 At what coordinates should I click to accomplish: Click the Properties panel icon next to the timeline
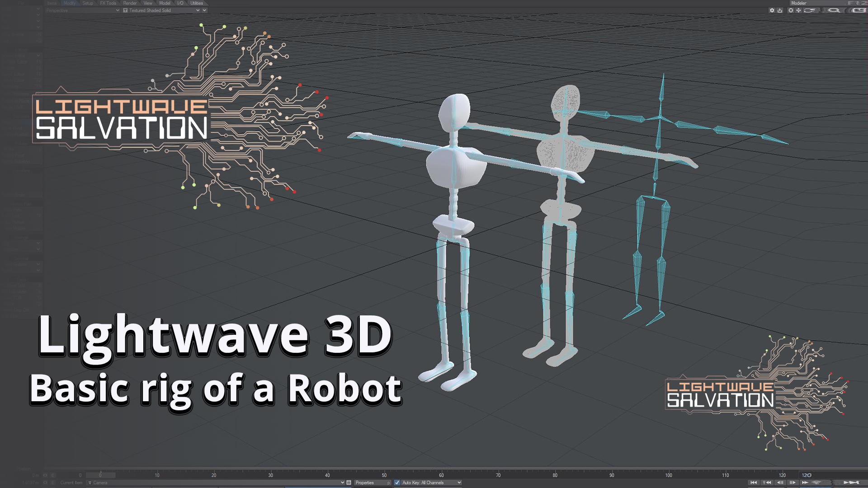tap(349, 483)
